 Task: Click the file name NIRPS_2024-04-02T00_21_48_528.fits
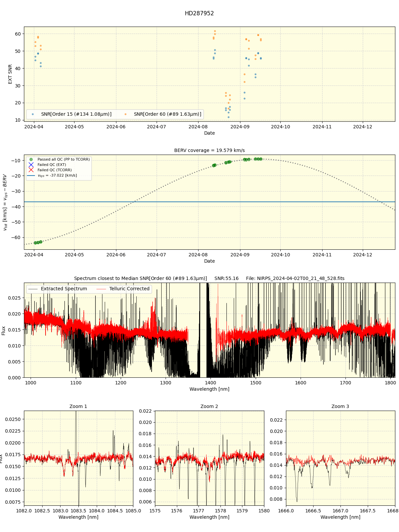click(x=295, y=278)
